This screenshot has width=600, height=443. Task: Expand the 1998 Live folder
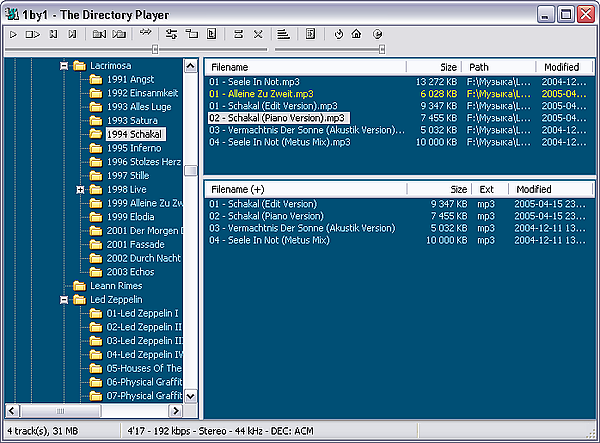tap(80, 189)
